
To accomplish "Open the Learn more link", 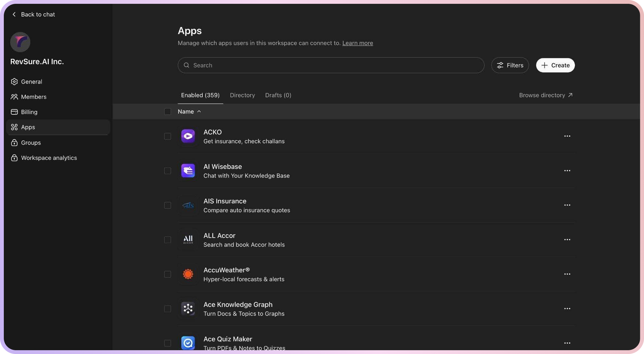I will coord(357,43).
